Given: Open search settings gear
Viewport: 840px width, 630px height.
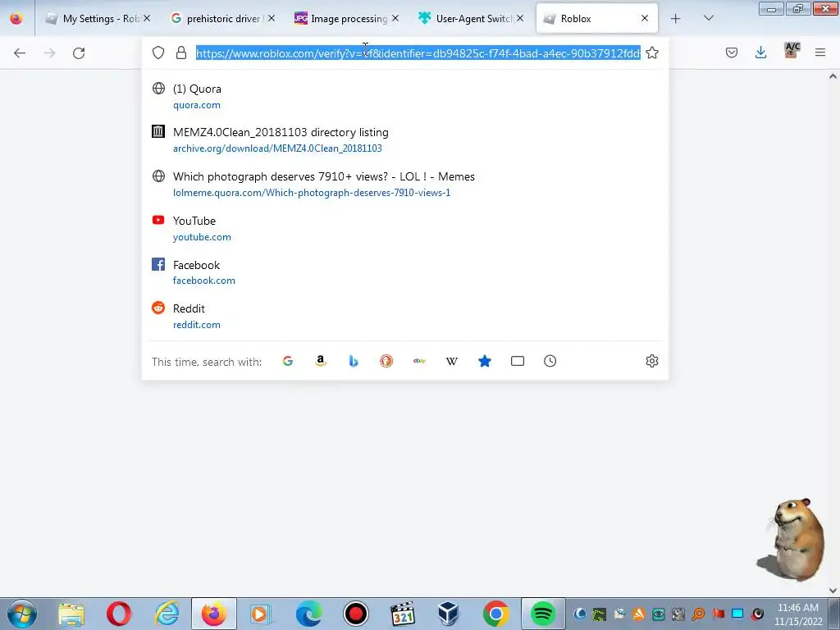Looking at the screenshot, I should [x=652, y=361].
